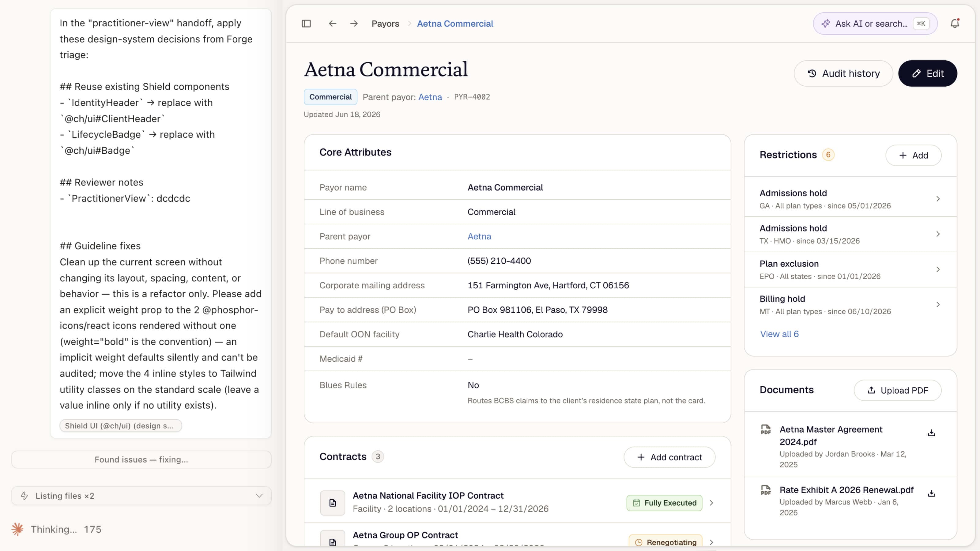Open the Fully Executed contract row chevron
Viewport: 980px width, 551px height.
(711, 503)
